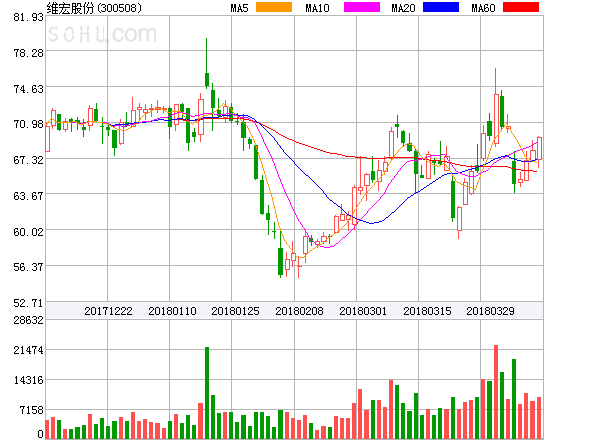Click the 20171222 date label
Viewport: 600px width, 440px height.
pos(108,311)
